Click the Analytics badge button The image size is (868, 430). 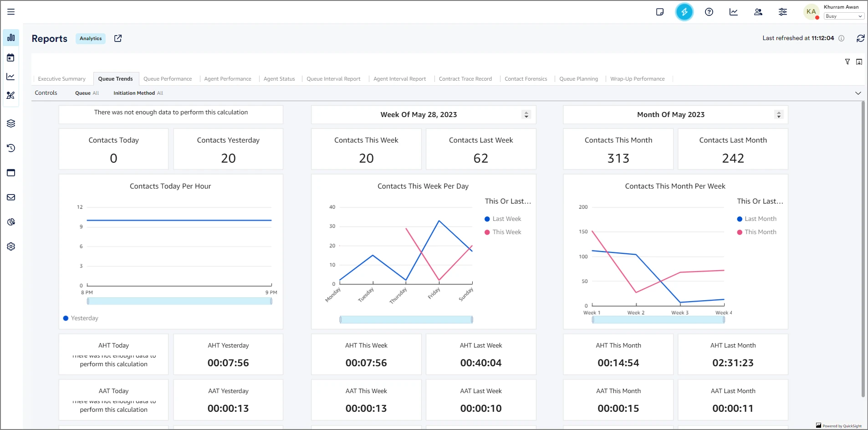click(91, 39)
